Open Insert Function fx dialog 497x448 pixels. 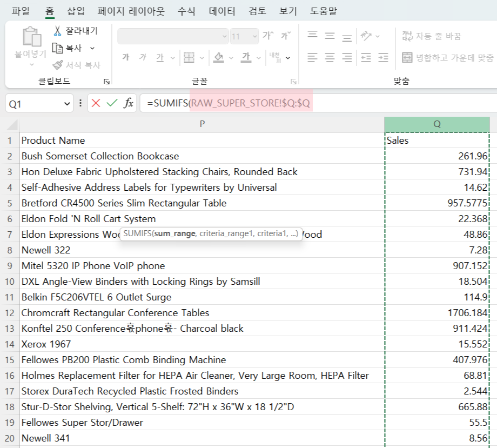[129, 103]
